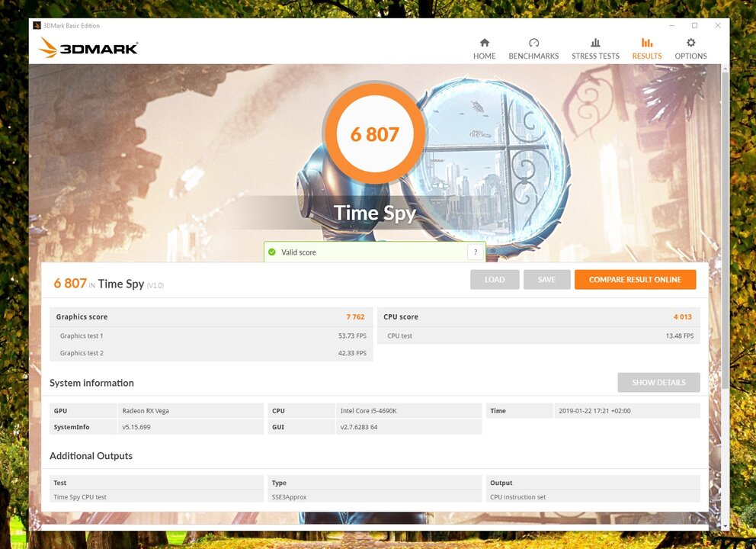Click the GUI version v2.7.6283 64
The image size is (756, 549).
point(359,427)
